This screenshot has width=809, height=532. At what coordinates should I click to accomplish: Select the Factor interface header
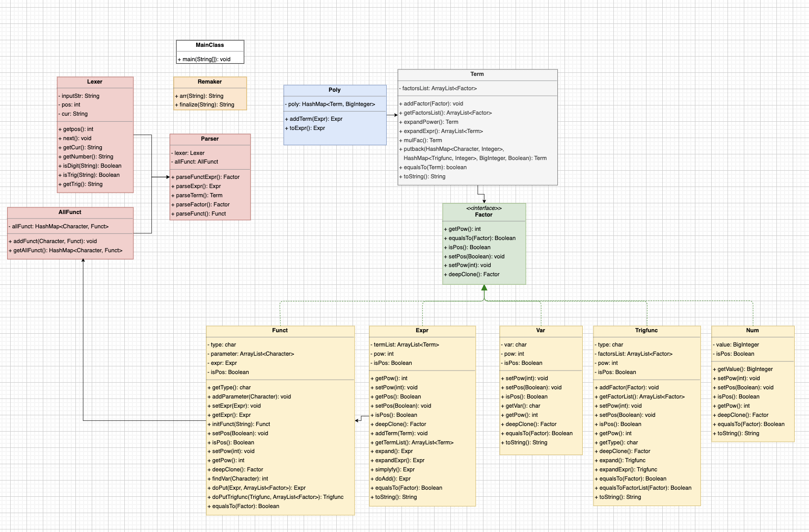484,211
